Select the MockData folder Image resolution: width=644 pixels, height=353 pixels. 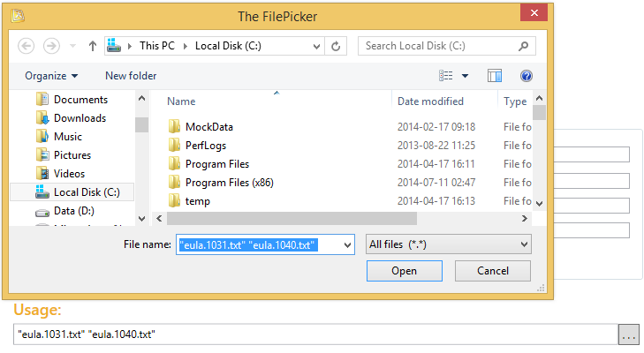click(x=208, y=127)
